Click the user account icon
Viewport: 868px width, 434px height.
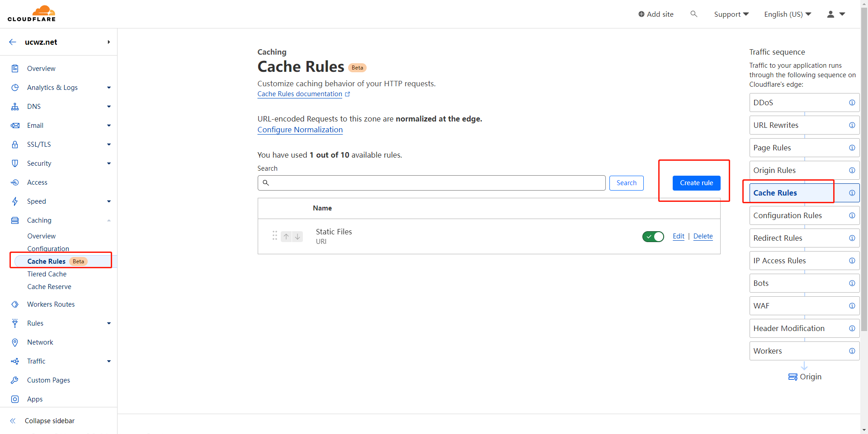(x=830, y=14)
